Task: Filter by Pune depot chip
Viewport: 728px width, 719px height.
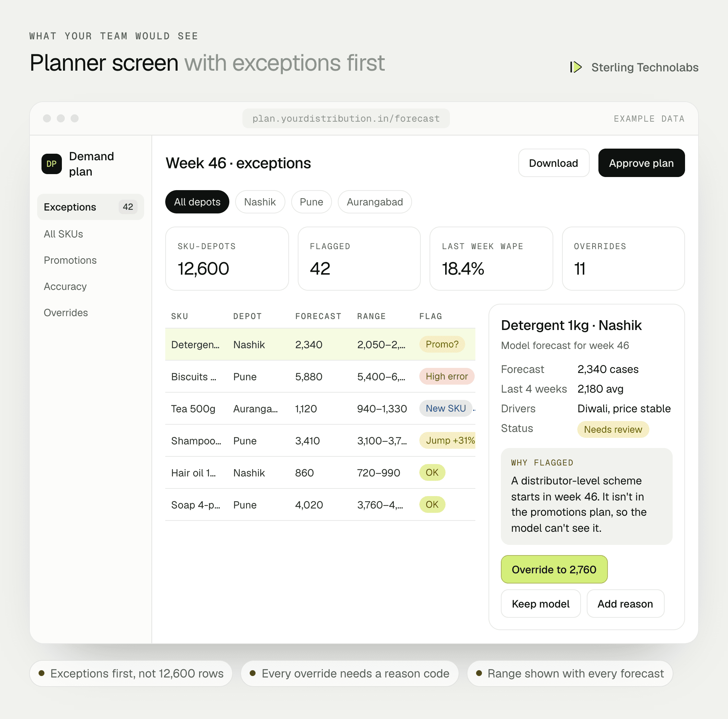Action: [x=311, y=202]
